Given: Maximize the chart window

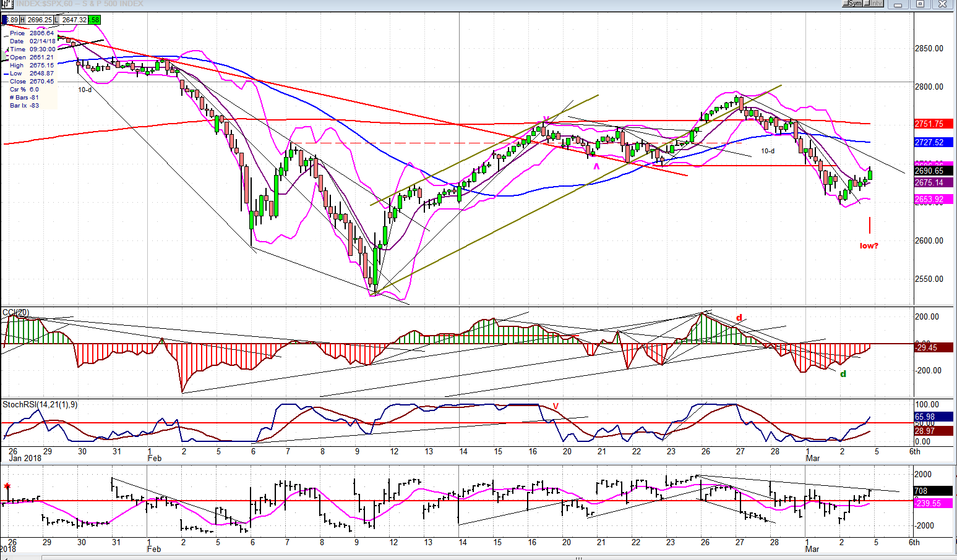Looking at the screenshot, I should (920, 4).
